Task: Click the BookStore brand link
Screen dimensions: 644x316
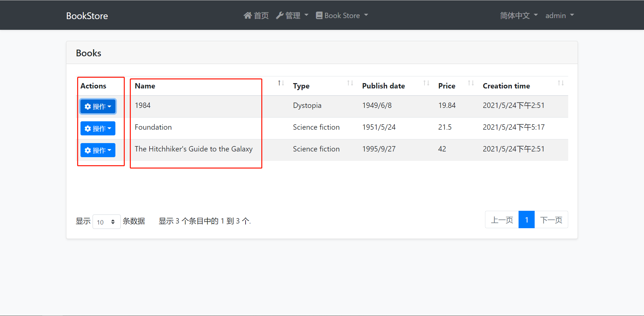Action: pos(87,15)
